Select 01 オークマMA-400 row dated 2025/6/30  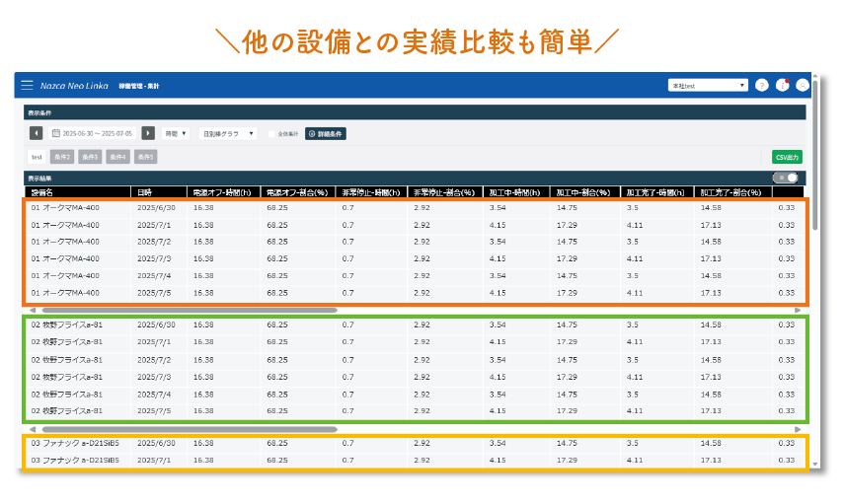click(415, 208)
